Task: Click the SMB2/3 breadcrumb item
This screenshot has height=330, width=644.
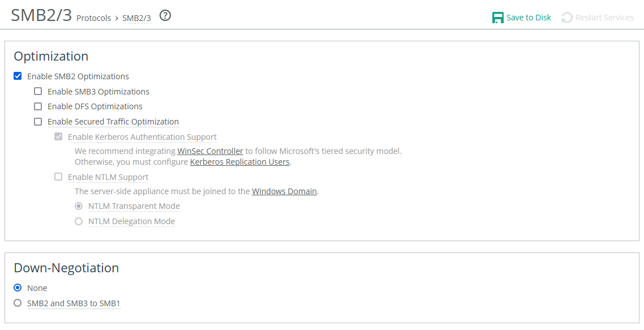Action: 136,18
